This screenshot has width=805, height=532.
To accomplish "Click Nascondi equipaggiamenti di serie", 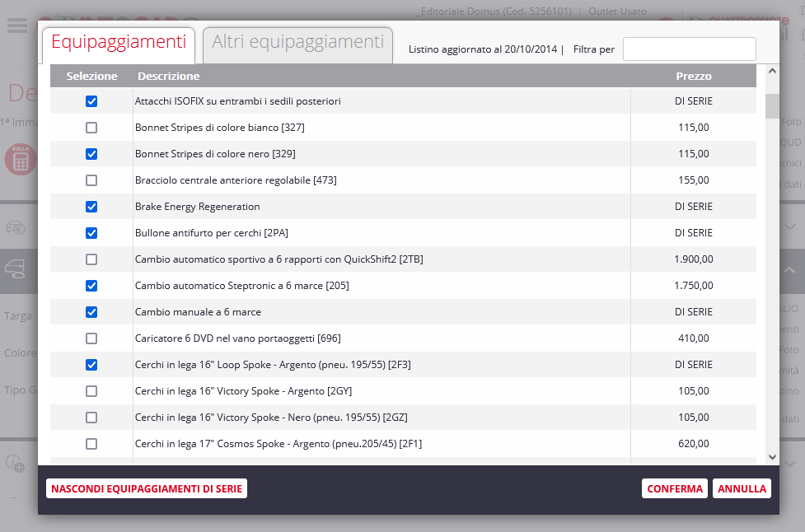I will (x=147, y=488).
